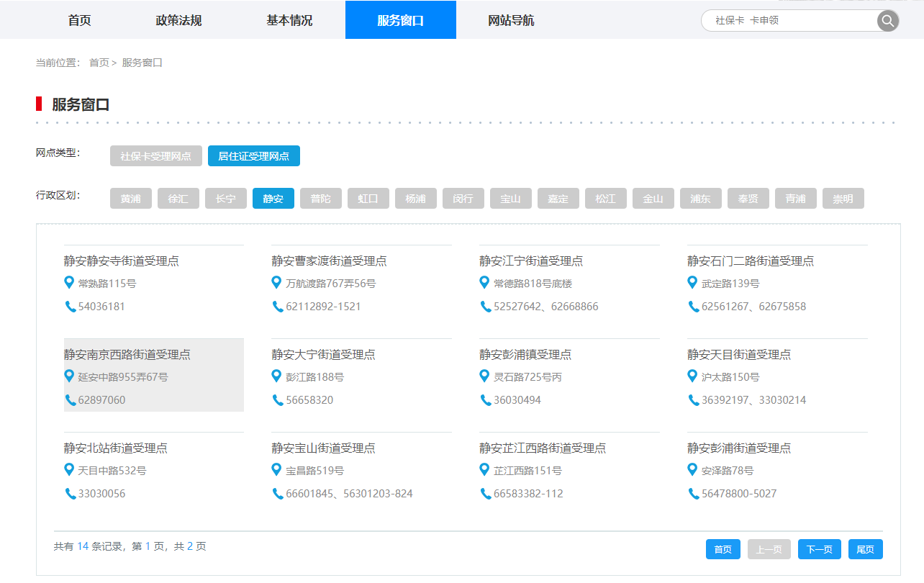Filter by 长宁 district
924x583 pixels.
click(226, 199)
